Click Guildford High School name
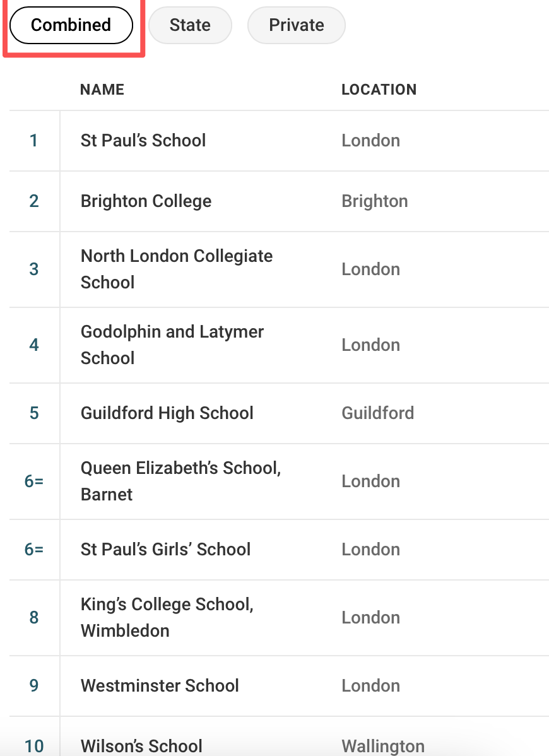Screen dimensions: 549x756 coord(167,413)
